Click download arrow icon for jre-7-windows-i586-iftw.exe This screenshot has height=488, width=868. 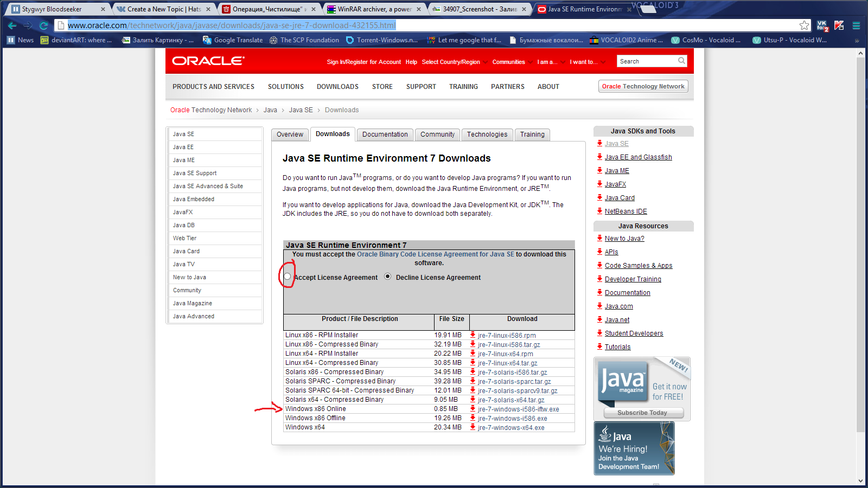tap(473, 409)
